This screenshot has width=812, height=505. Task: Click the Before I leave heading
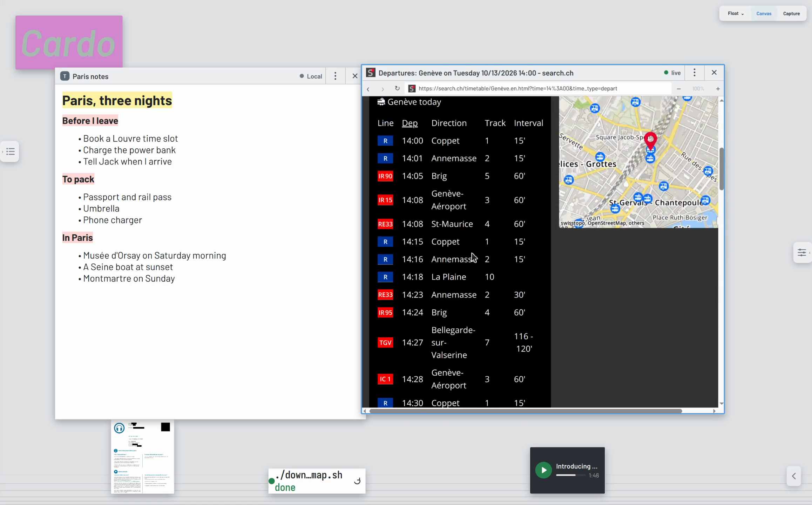tap(90, 121)
